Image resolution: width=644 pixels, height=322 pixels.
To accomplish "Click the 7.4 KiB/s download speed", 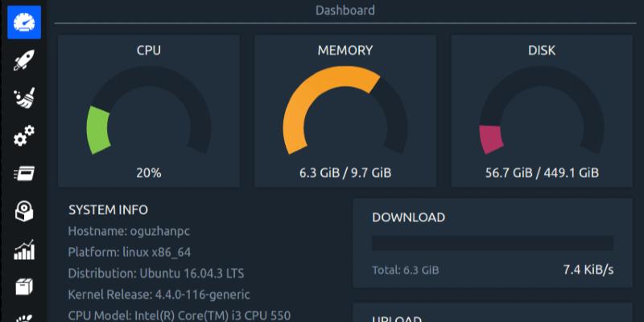I will point(588,270).
